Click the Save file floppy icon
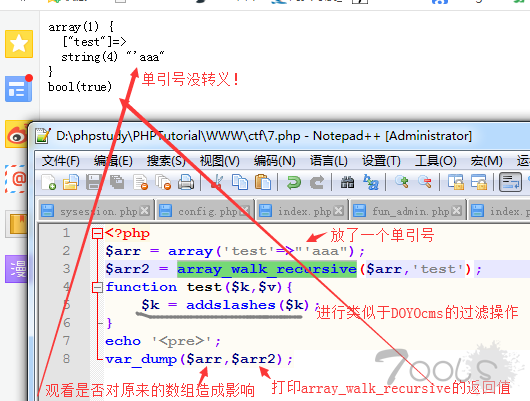 [93, 182]
